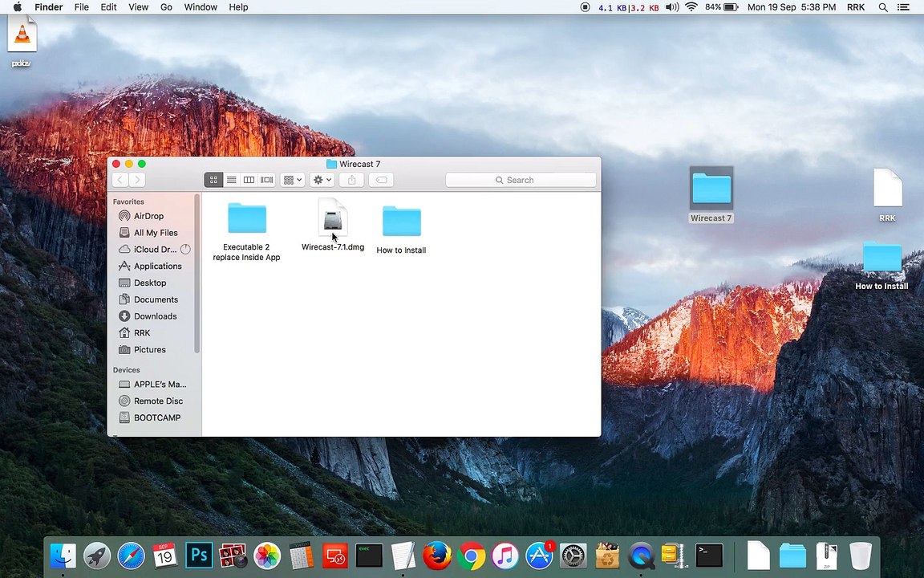Open Firefox from the Dock
Viewport: 924px width, 578px height.
point(436,556)
